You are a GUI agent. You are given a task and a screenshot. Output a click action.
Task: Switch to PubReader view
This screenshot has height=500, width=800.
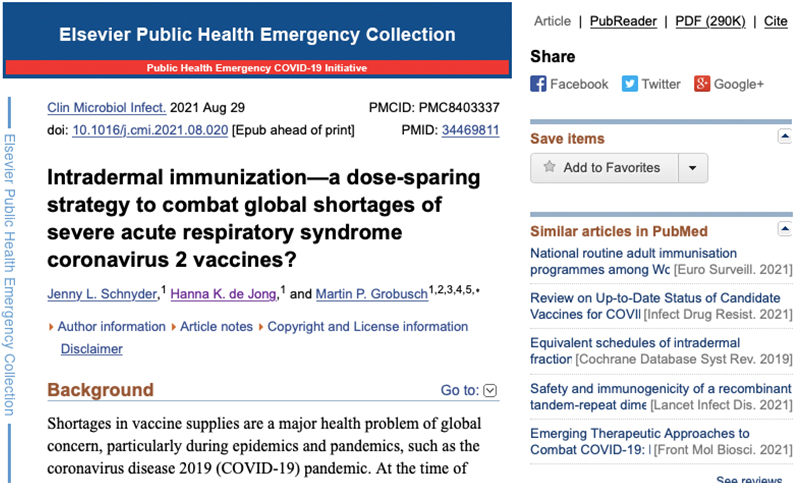point(623,20)
